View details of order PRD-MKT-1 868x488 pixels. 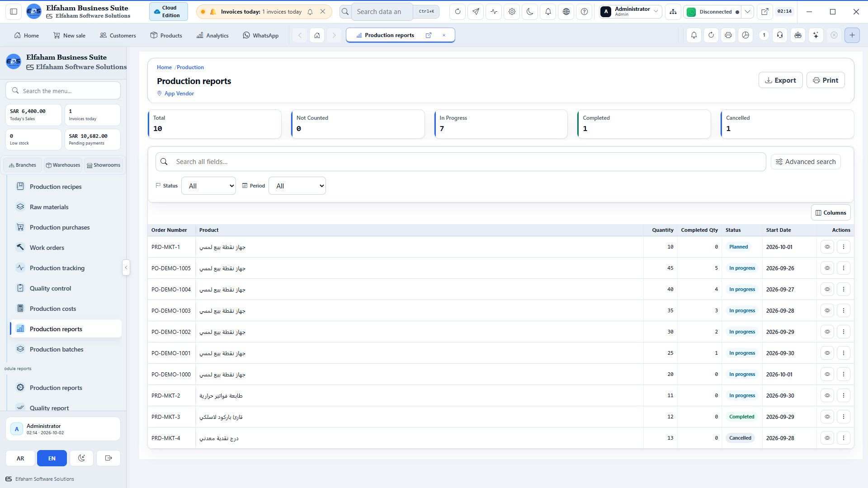[x=827, y=247]
